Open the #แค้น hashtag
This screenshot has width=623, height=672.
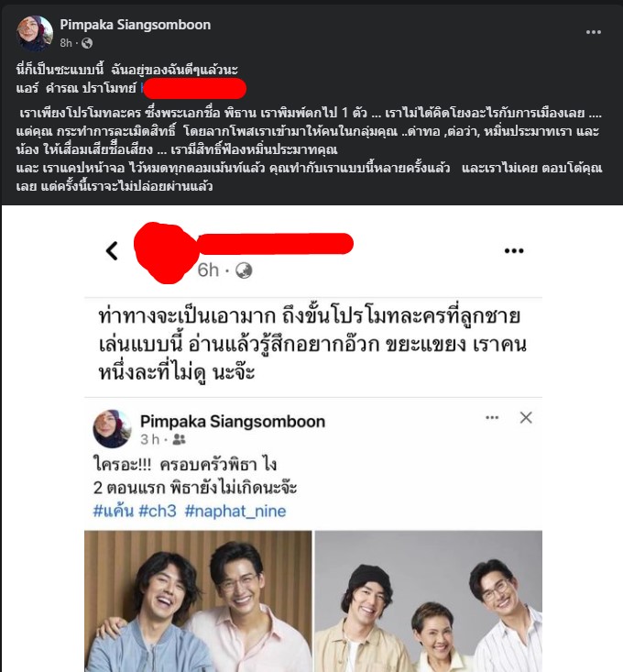coord(114,511)
